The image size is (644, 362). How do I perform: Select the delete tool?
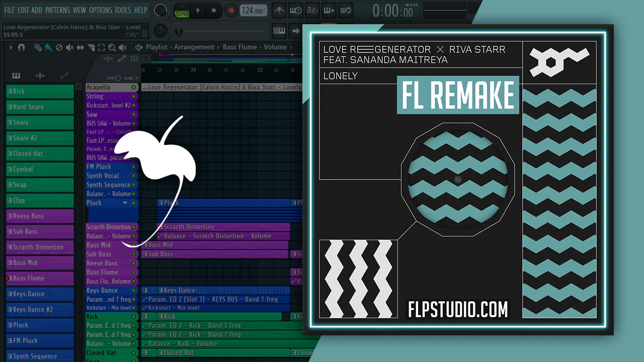(59, 47)
